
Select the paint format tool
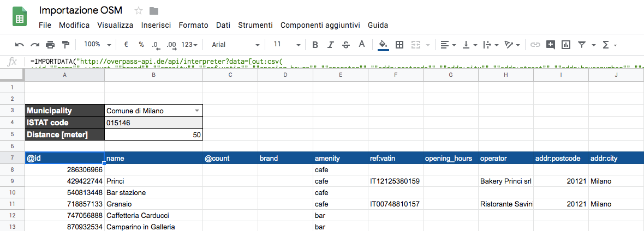tap(66, 45)
